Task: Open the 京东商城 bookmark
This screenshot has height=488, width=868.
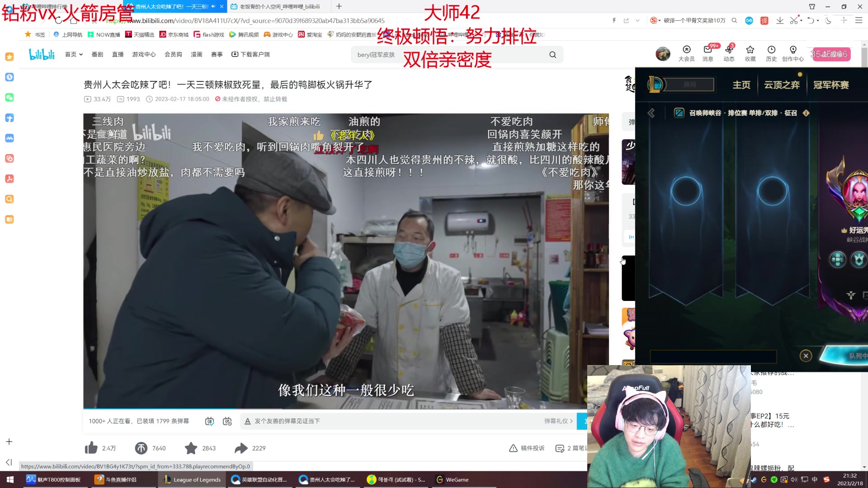Action: click(x=174, y=34)
